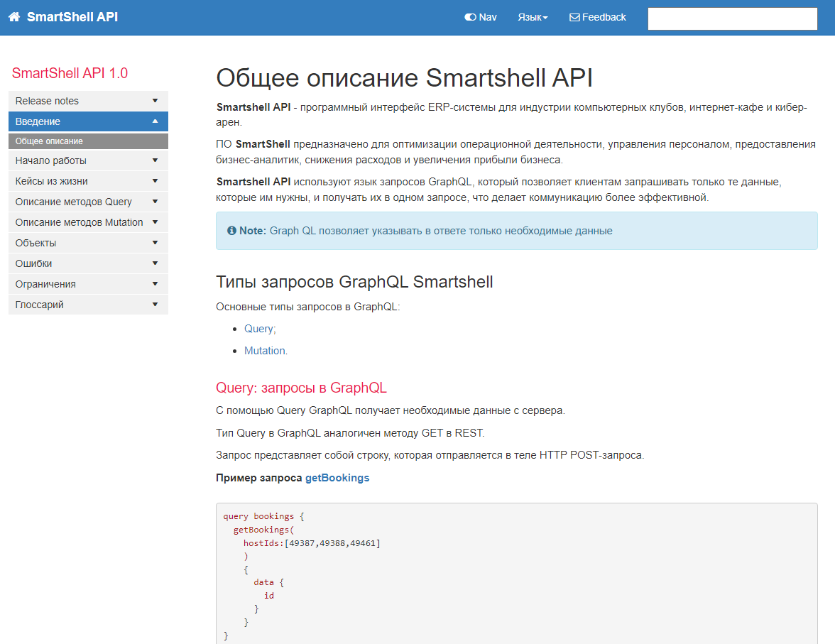The height and width of the screenshot is (644, 835).
Task: Click the Query: запросы в GraphQL heading
Action: (x=301, y=388)
